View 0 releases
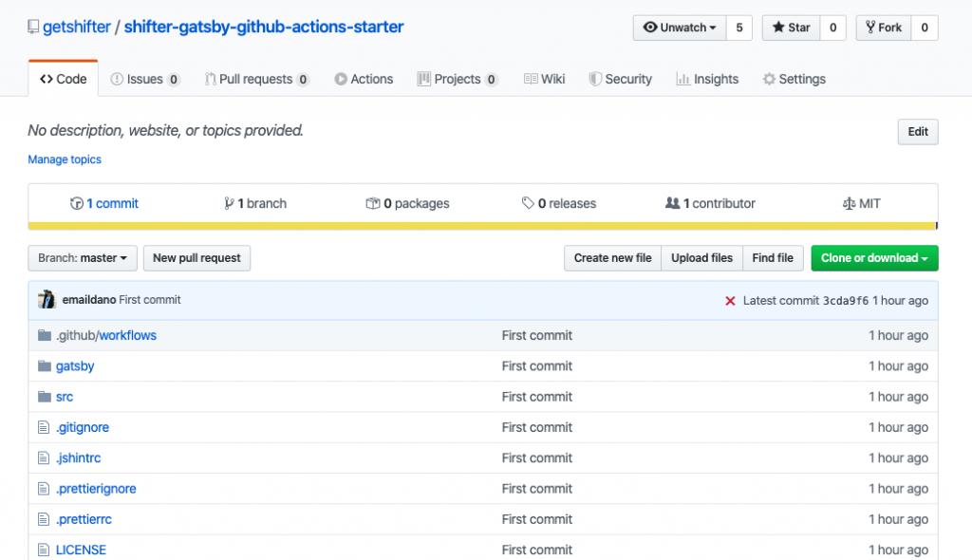This screenshot has height=560, width=972. pyautogui.click(x=558, y=203)
